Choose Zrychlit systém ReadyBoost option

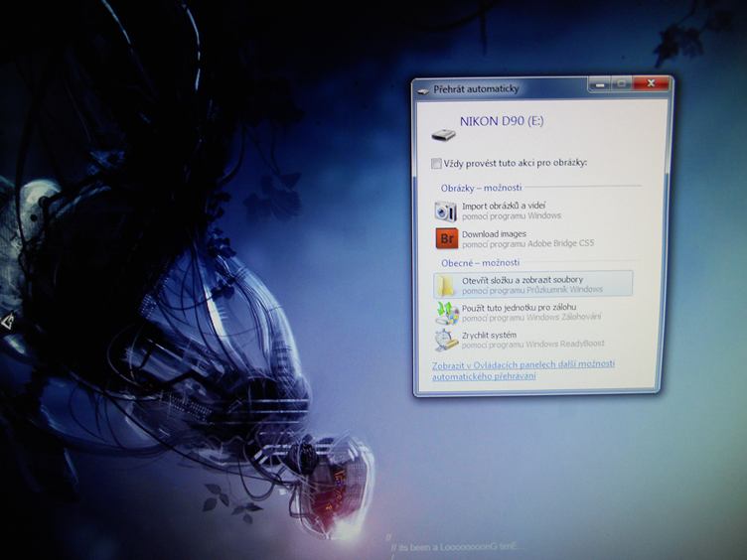[532, 340]
